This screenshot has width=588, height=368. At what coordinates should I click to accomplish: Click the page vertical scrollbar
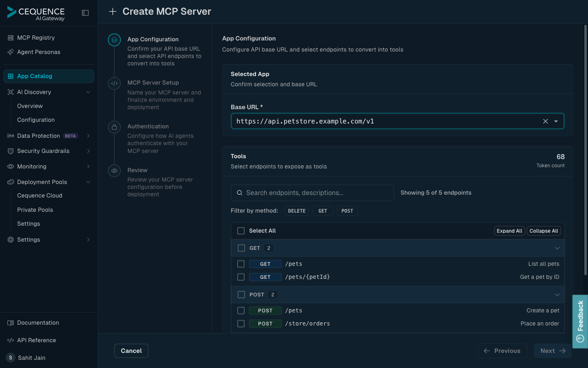coord(585,150)
